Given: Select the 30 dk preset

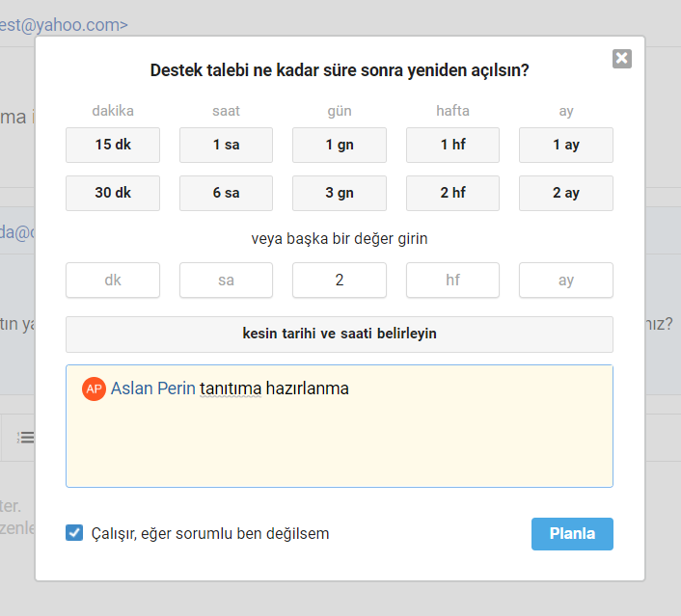Looking at the screenshot, I should 113,193.
